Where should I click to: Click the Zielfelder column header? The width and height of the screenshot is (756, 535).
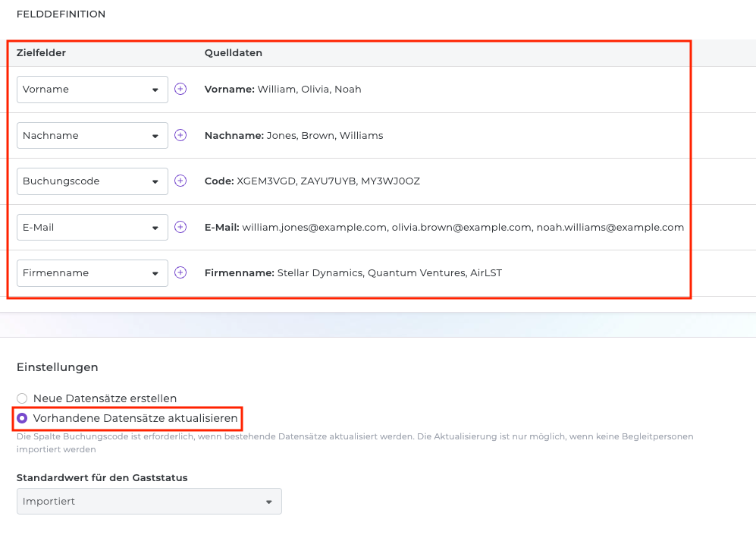pos(41,53)
